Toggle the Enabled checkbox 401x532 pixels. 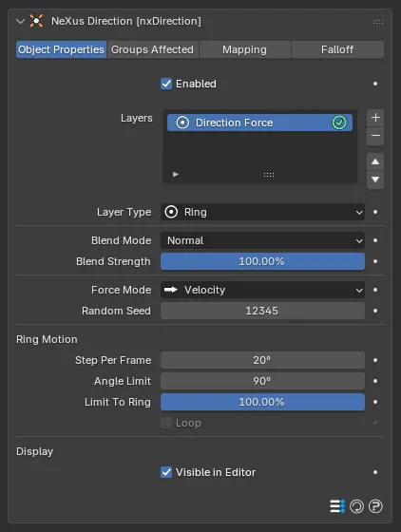pyautogui.click(x=166, y=84)
